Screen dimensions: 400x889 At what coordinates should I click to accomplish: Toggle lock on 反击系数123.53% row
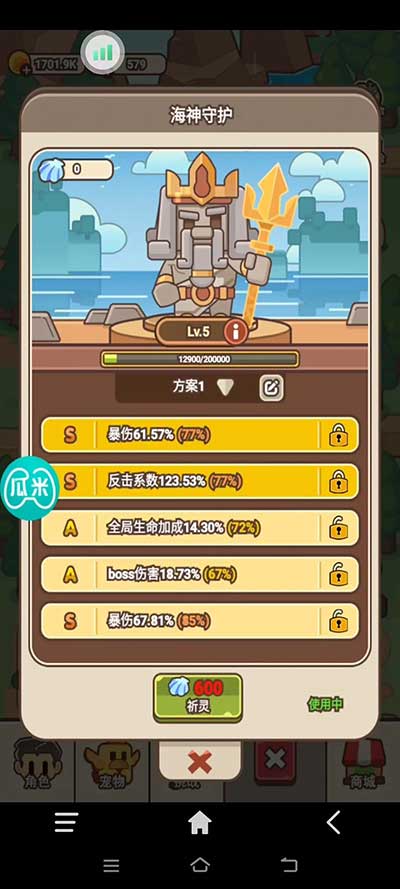(339, 482)
